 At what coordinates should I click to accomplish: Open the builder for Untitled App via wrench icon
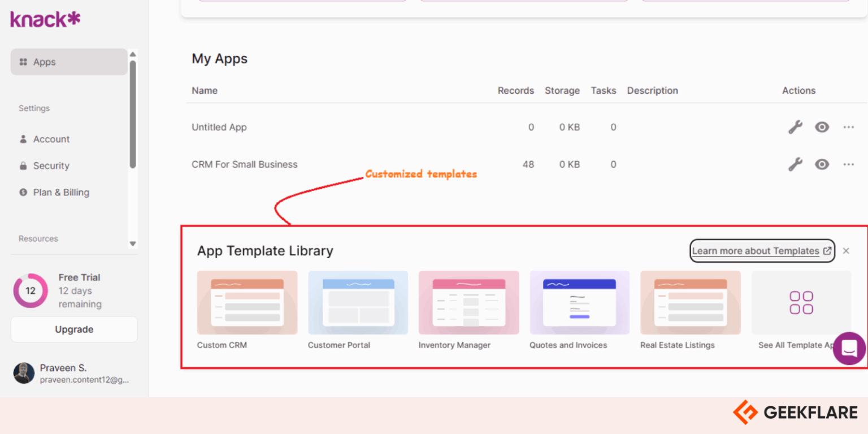pyautogui.click(x=795, y=127)
